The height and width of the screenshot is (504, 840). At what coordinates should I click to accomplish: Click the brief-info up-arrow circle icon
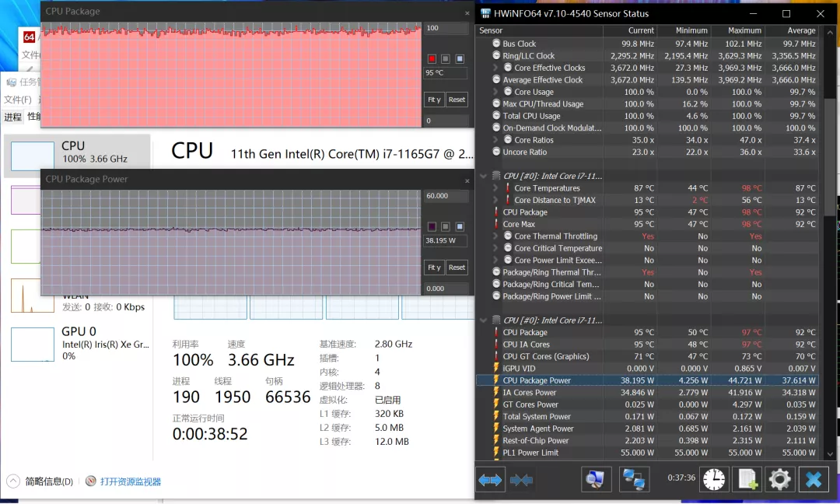(x=13, y=481)
